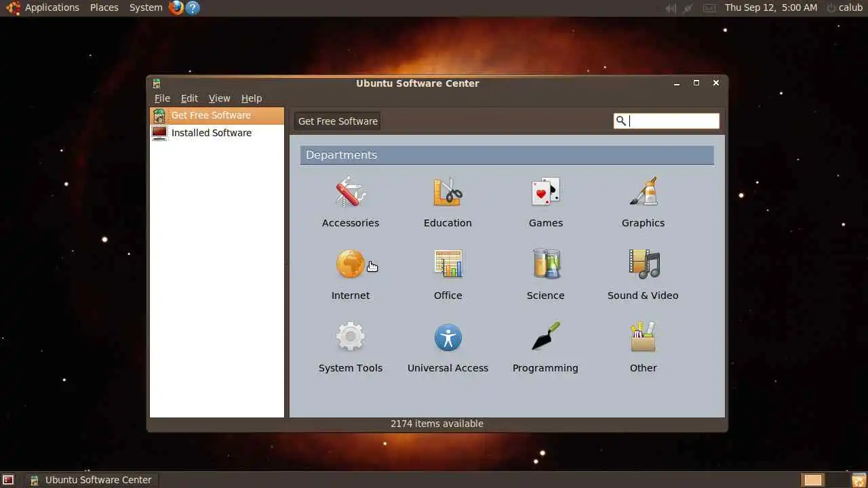868x488 pixels.
Task: Click the date and time clock
Action: point(771,7)
